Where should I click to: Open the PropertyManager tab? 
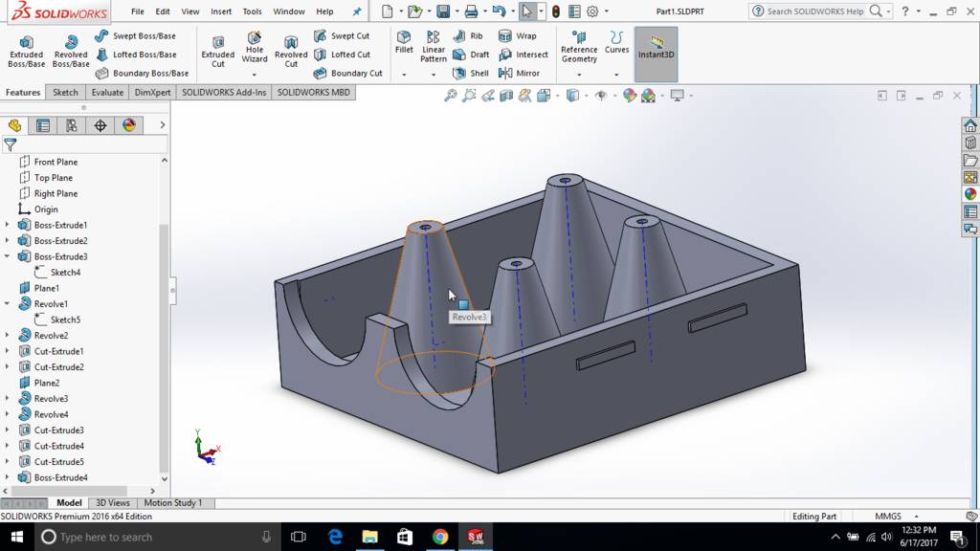(43, 125)
